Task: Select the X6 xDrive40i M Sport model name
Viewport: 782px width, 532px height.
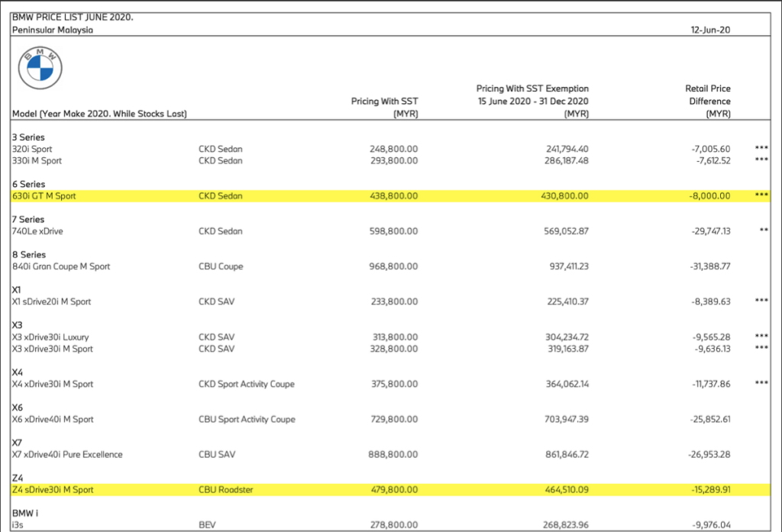Action: tap(53, 419)
